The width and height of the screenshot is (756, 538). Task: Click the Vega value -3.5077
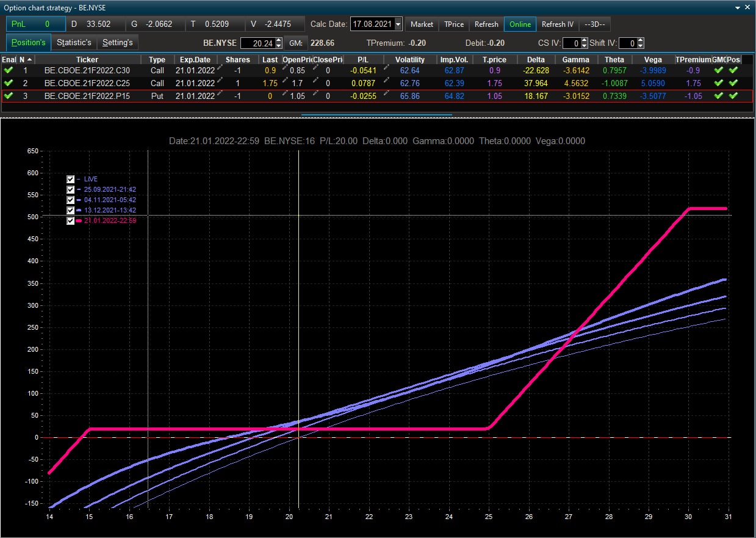(653, 96)
